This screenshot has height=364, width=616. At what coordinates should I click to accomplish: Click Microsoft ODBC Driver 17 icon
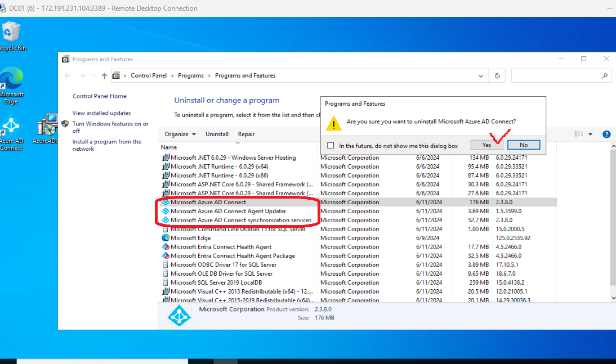(166, 264)
